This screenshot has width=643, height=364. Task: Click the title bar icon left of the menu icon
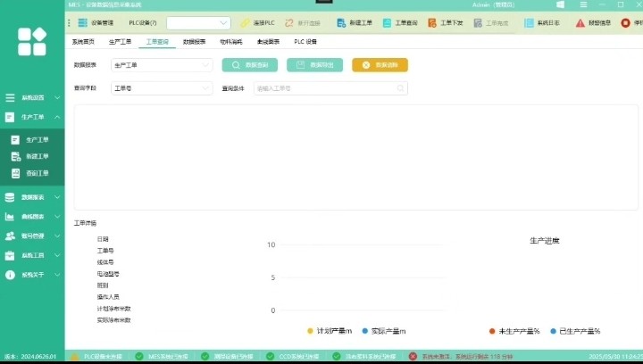coord(560,4)
